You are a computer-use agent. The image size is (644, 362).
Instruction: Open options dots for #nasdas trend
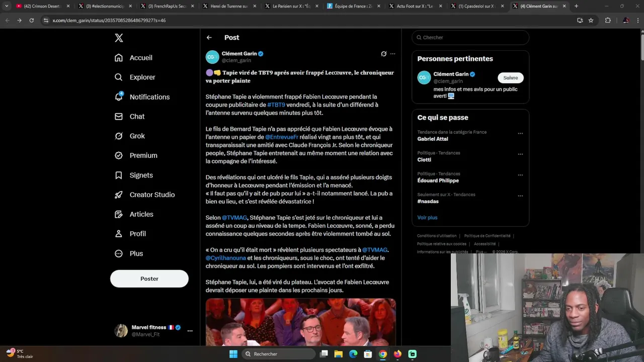(520, 196)
